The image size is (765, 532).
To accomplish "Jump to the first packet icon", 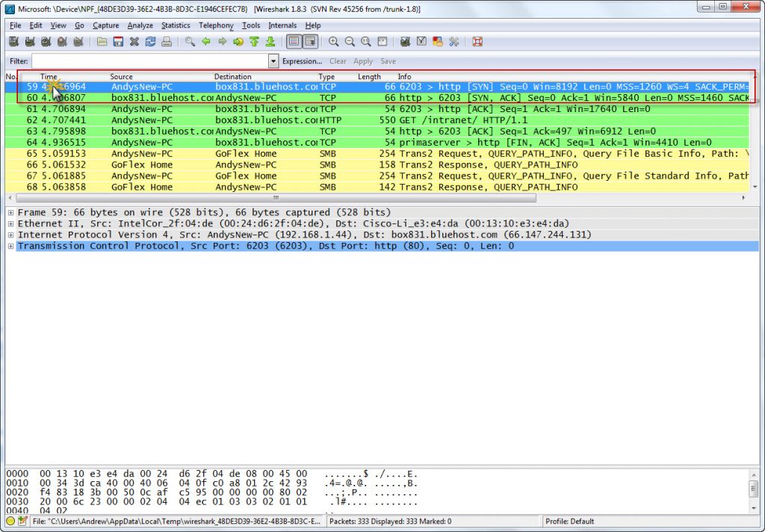I will point(254,42).
